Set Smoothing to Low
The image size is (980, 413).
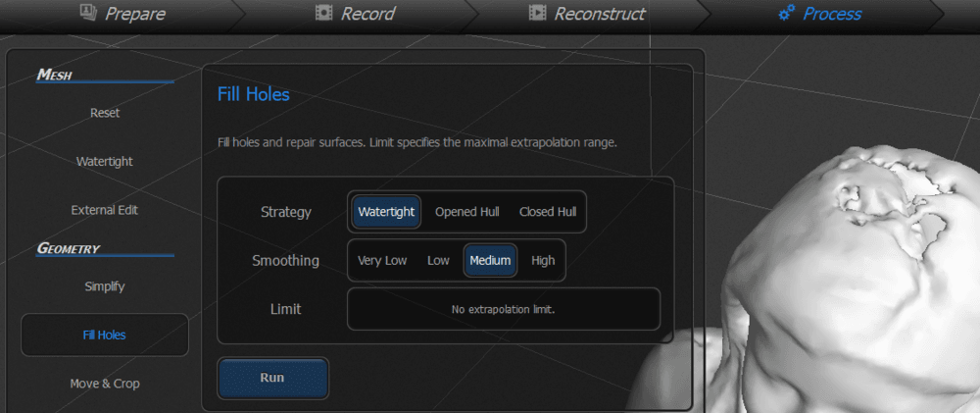tap(438, 260)
